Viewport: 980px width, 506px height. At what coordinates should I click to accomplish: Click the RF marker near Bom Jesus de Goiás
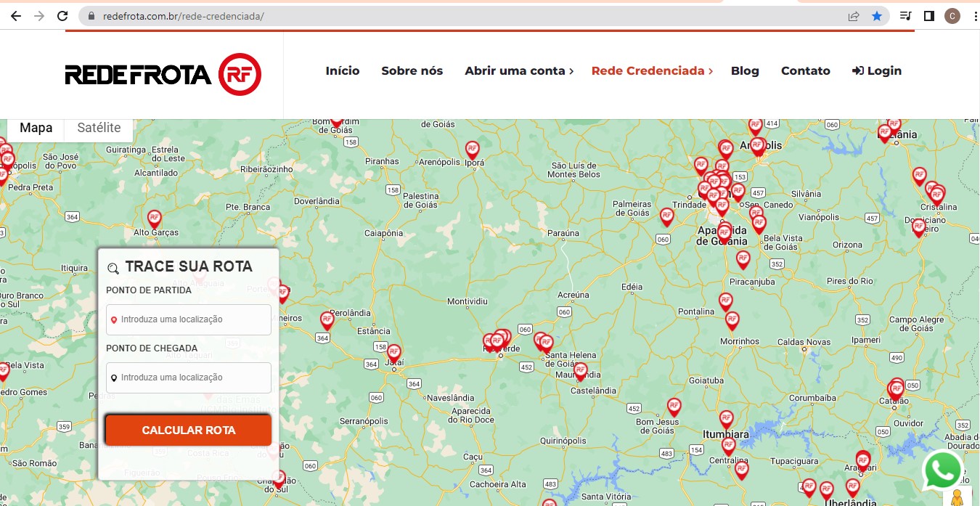[674, 407]
